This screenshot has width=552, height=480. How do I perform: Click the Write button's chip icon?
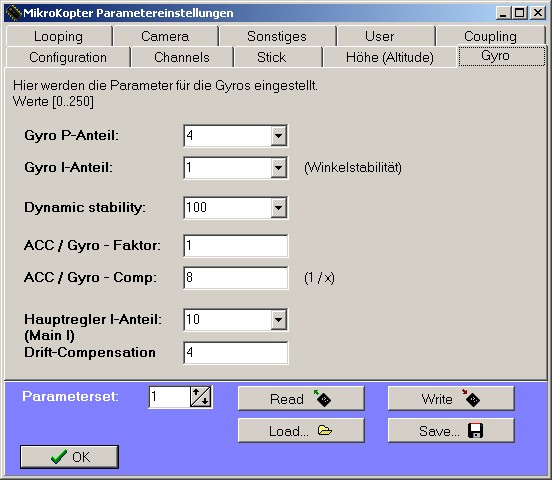pyautogui.click(x=471, y=398)
